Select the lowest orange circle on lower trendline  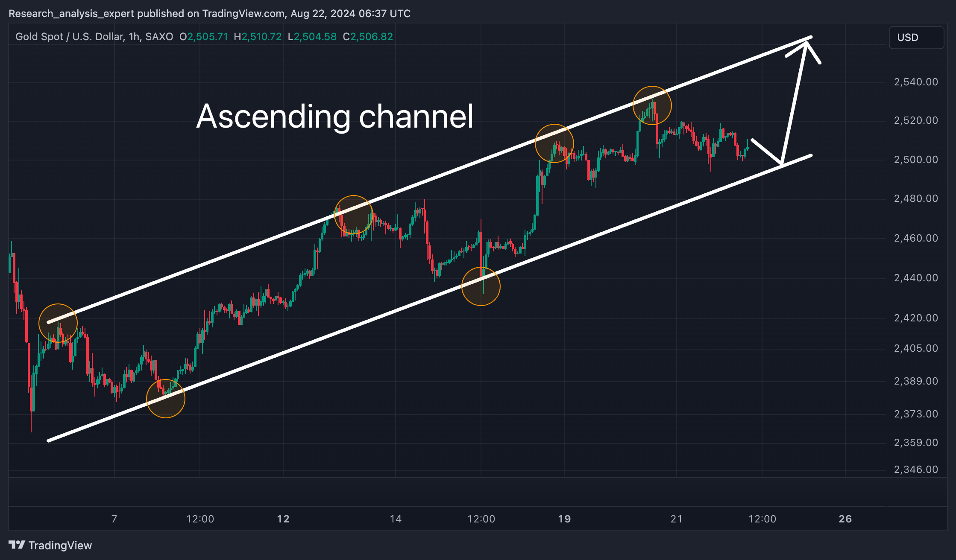[x=166, y=398]
